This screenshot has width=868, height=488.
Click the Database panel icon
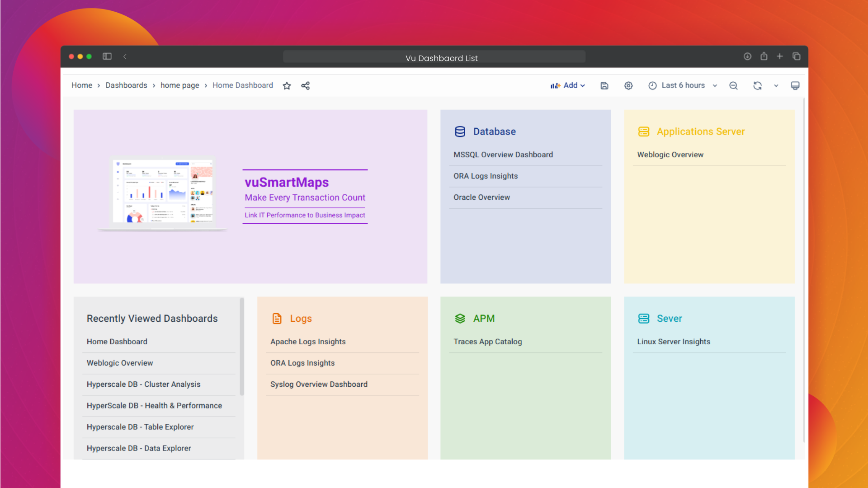click(460, 131)
